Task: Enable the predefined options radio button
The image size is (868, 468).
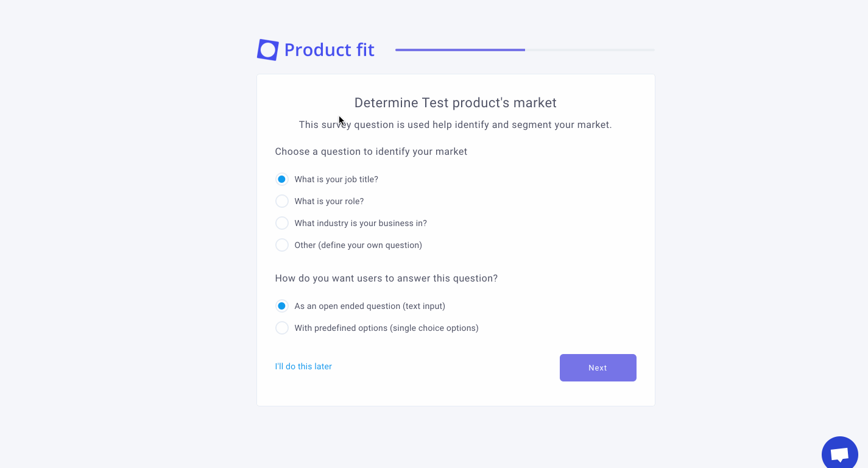Action: (281, 328)
